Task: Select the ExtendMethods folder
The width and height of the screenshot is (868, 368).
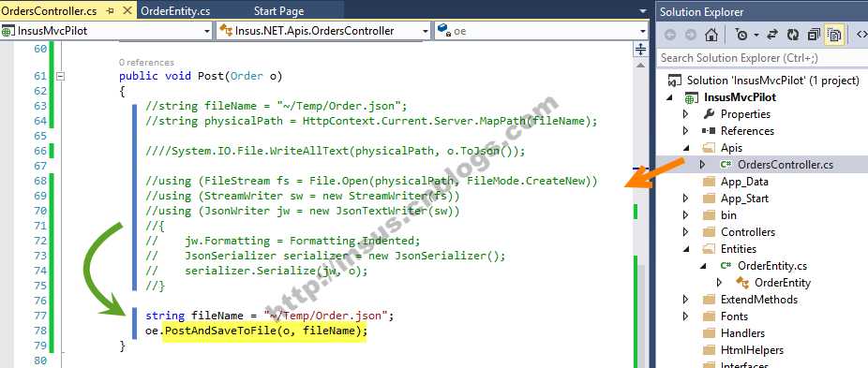Action: 759,300
